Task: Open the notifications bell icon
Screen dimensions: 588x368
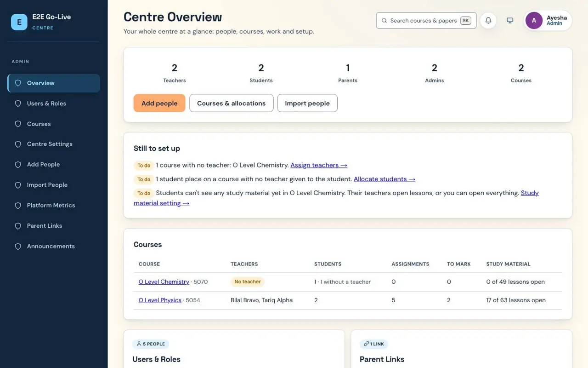Action: pyautogui.click(x=488, y=21)
